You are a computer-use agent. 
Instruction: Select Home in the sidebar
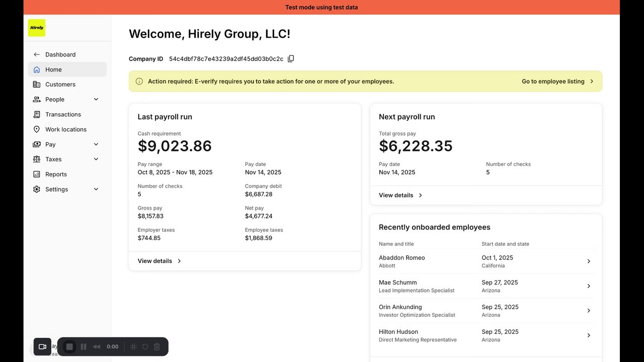click(53, 70)
